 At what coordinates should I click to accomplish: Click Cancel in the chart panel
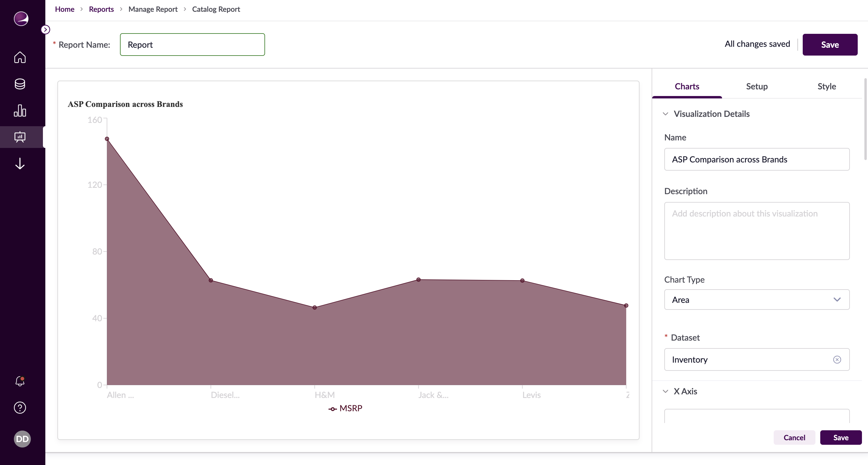[x=794, y=438]
